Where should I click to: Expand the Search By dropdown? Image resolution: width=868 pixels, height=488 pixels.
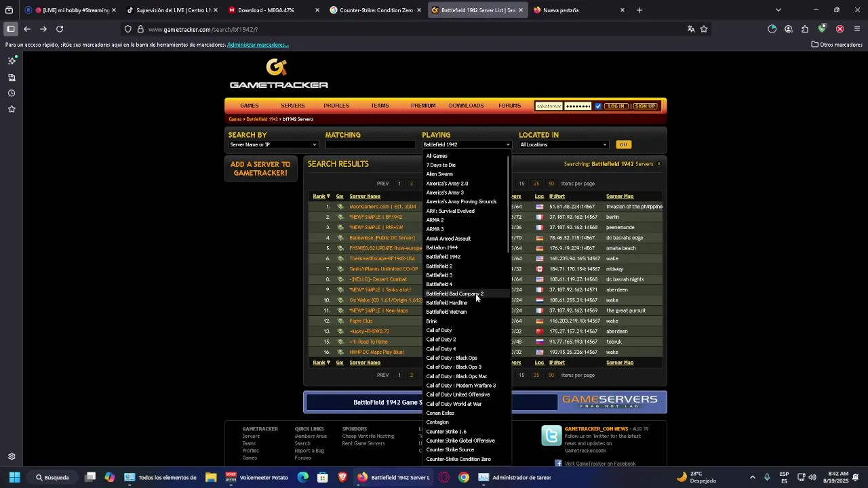coord(273,144)
